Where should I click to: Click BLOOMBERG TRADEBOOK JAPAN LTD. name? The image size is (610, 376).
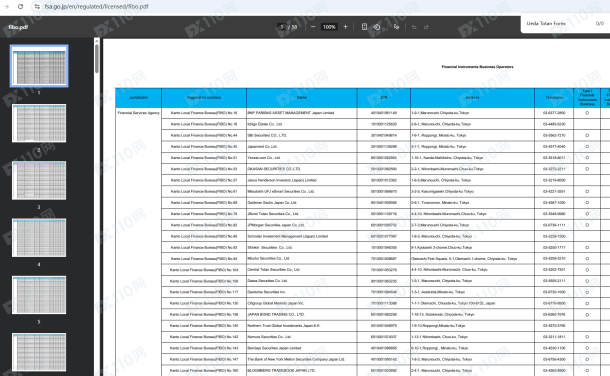pyautogui.click(x=282, y=371)
